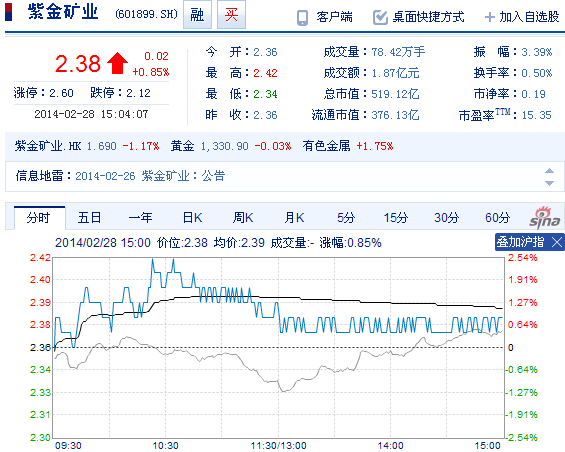Image resolution: width=565 pixels, height=452 pixels.
Task: Open the 黄金 gold quote link
Action: click(182, 146)
